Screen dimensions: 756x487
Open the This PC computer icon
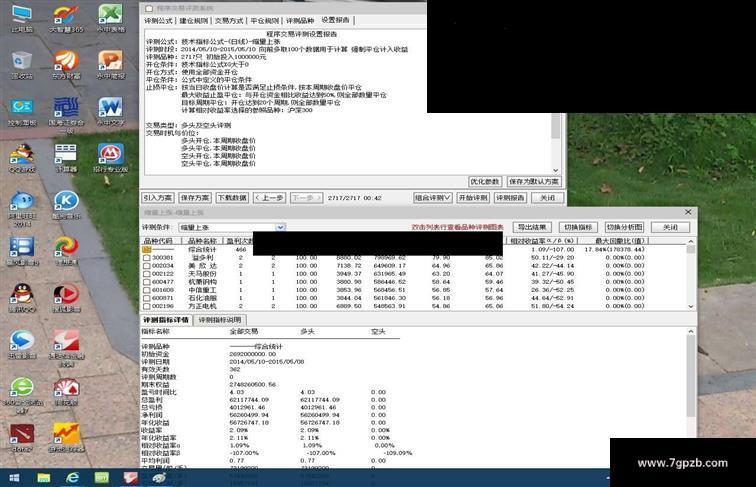click(x=22, y=18)
